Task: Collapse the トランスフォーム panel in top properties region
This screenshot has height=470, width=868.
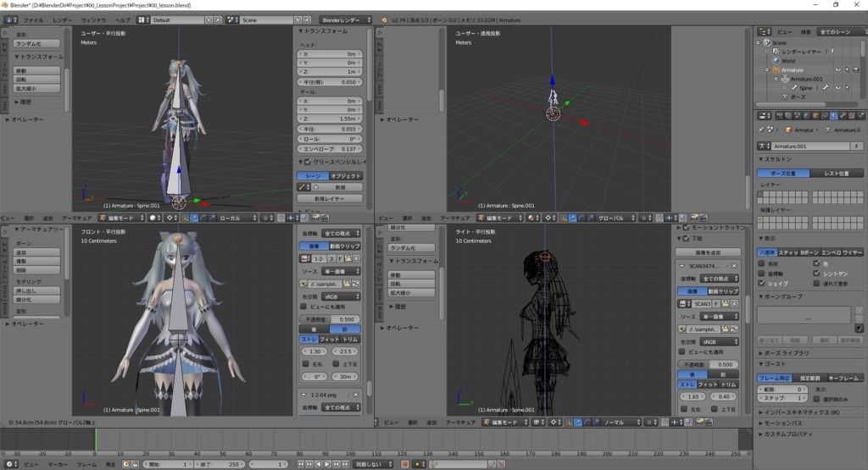Action: click(x=325, y=31)
